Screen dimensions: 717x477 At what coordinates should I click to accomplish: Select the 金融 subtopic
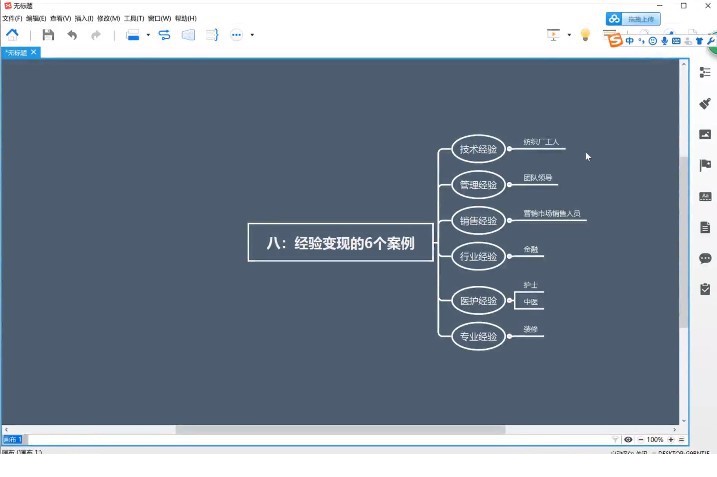pyautogui.click(x=530, y=249)
